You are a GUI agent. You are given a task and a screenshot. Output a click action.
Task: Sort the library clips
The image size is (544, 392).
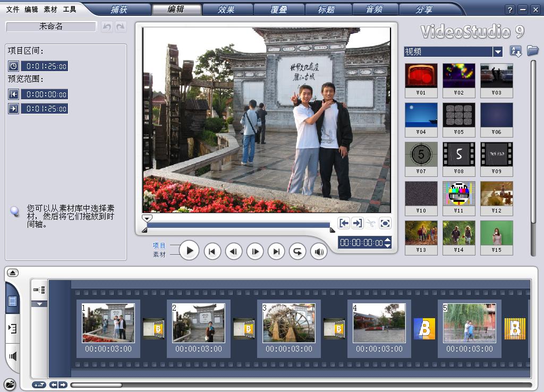click(516, 51)
